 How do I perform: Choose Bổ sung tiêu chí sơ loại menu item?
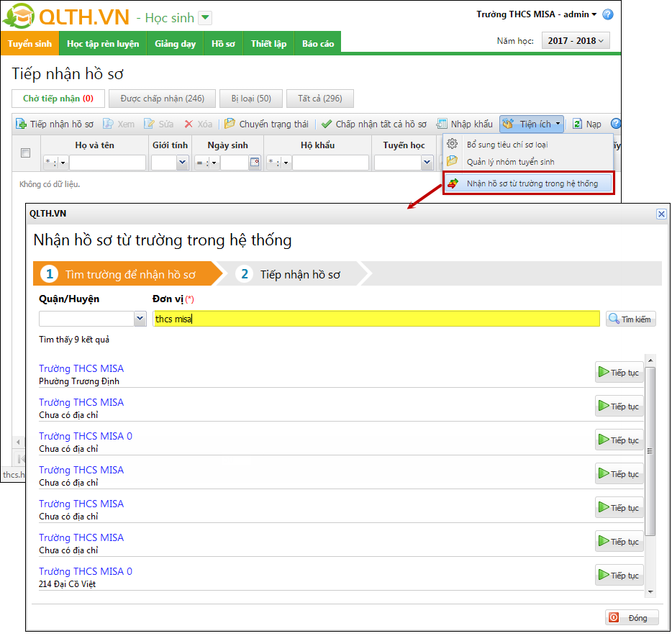[x=528, y=145]
